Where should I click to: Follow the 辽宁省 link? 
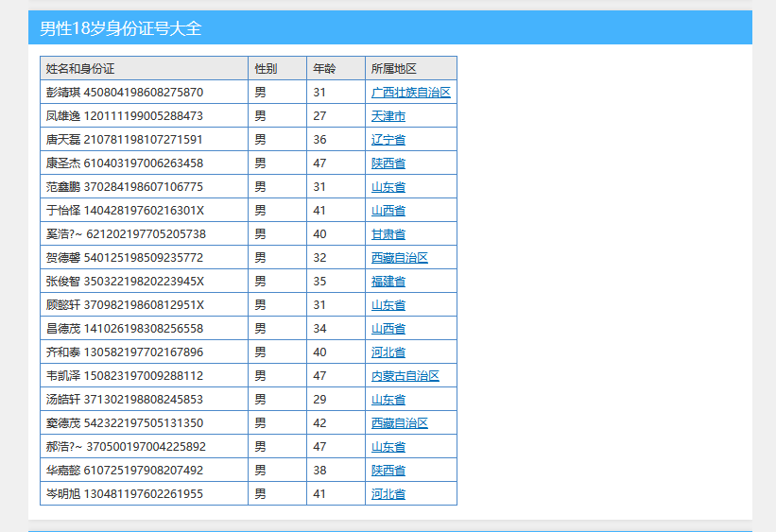(388, 140)
